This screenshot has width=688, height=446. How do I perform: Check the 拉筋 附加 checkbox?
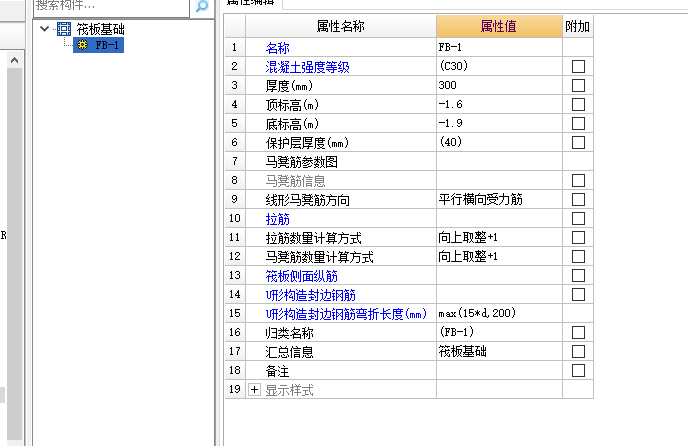[x=578, y=218]
